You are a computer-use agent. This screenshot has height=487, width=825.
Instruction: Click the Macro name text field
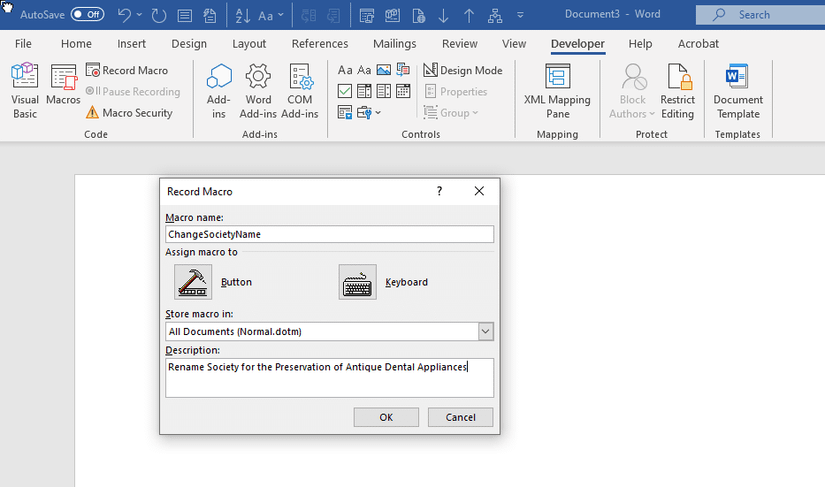(330, 234)
